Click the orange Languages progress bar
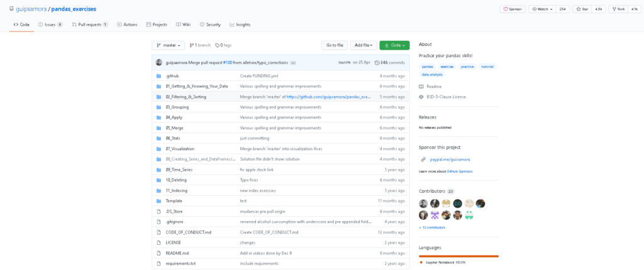Viewport: 644px width, 270px height. point(458,256)
